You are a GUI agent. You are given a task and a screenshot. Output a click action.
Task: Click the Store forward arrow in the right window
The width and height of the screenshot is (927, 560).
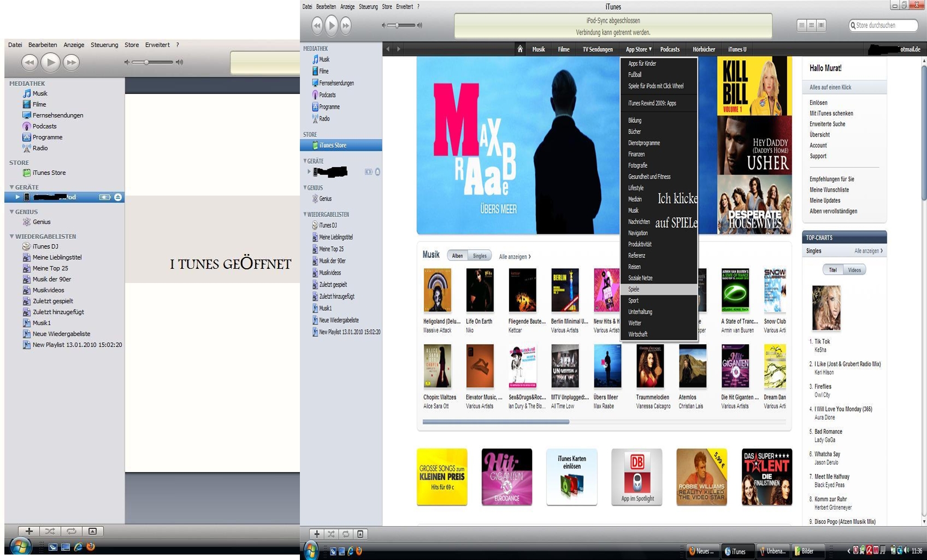pos(399,49)
